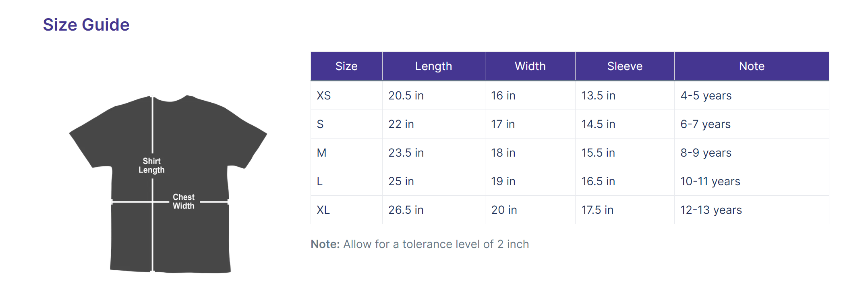The image size is (868, 300).
Task: Click the Size Guide heading
Action: [x=86, y=25]
